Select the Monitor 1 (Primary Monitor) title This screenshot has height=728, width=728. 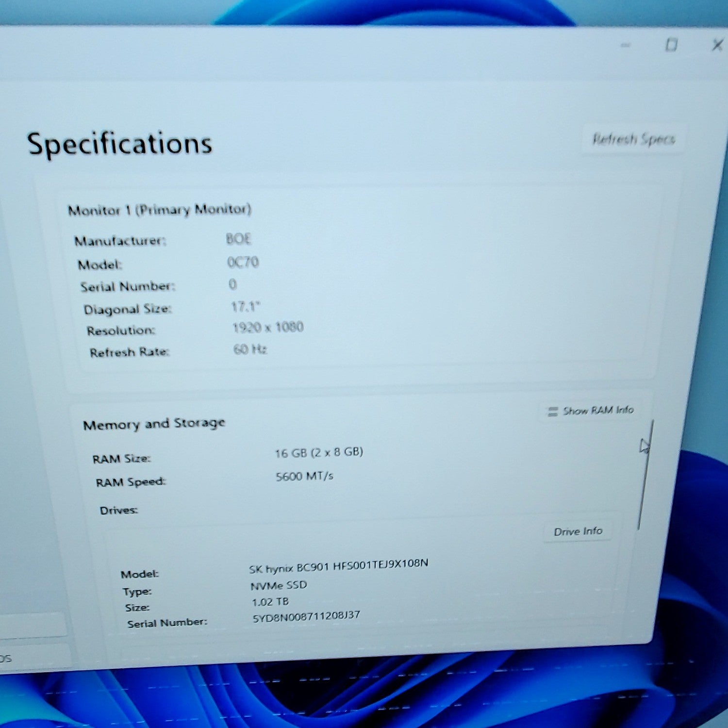[160, 210]
